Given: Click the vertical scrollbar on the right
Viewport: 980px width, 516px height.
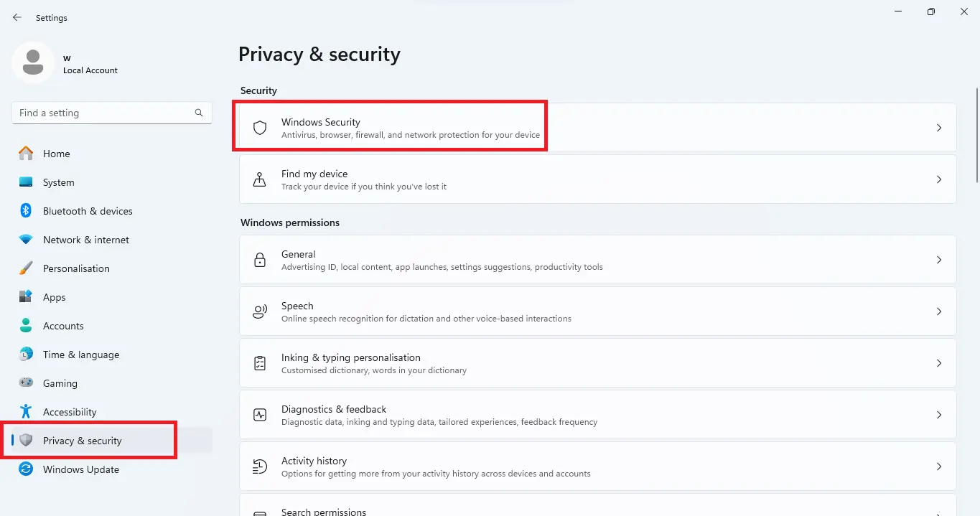Looking at the screenshot, I should [x=976, y=136].
